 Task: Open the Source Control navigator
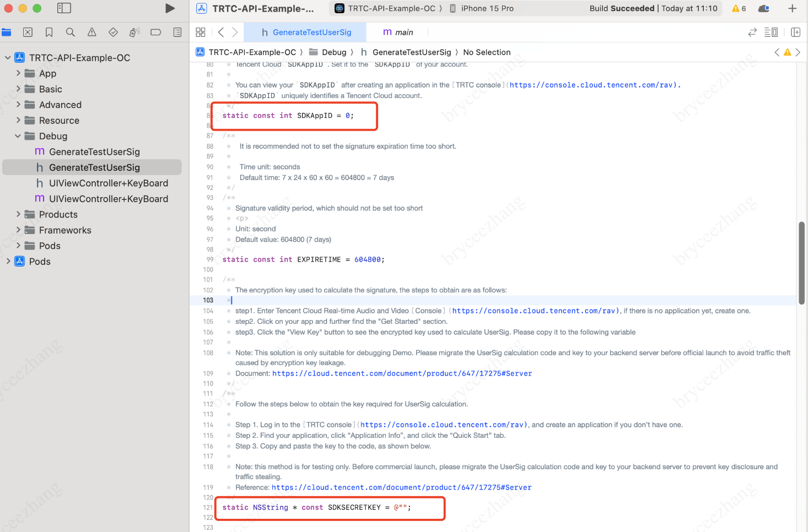click(x=28, y=32)
